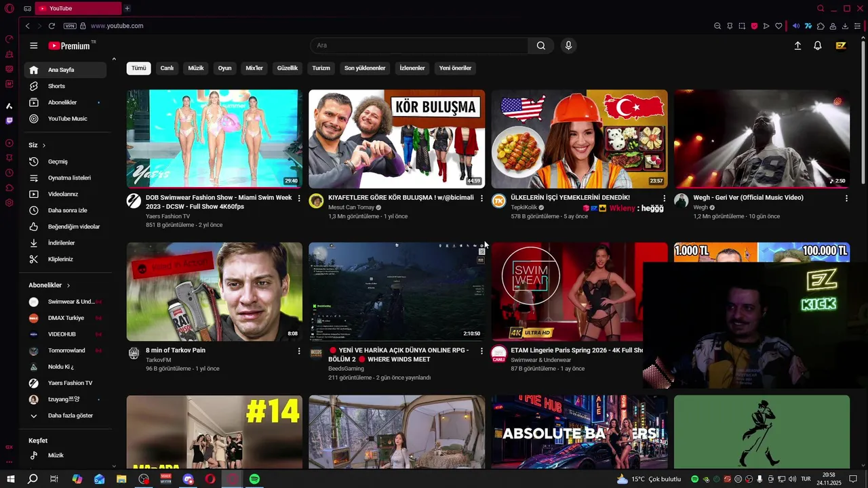
Task: Open YouTube Music in the sidebar
Action: click(x=65, y=119)
